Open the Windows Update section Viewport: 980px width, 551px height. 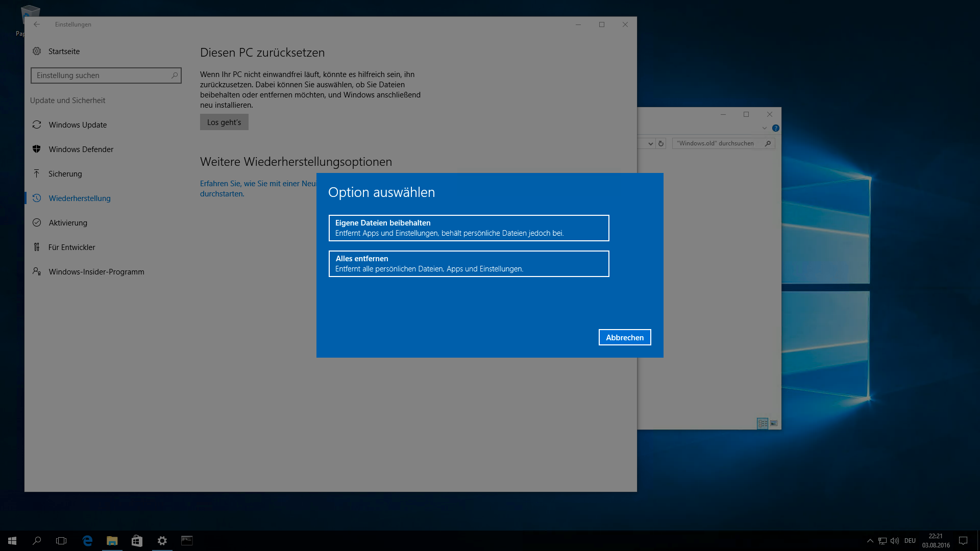(78, 125)
